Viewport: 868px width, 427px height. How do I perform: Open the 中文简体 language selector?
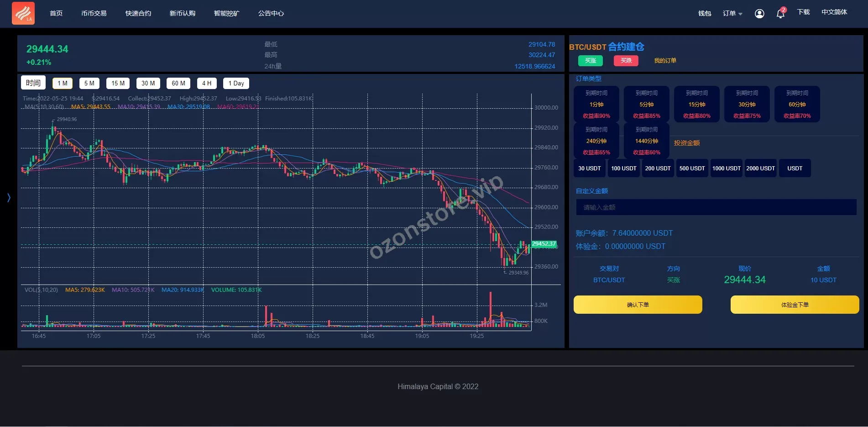(834, 12)
